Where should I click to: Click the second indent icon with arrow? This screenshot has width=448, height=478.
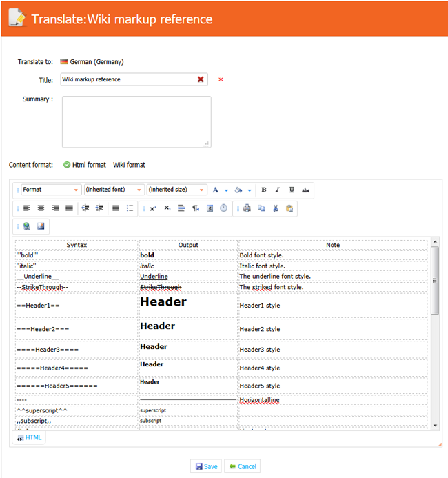[x=99, y=208]
